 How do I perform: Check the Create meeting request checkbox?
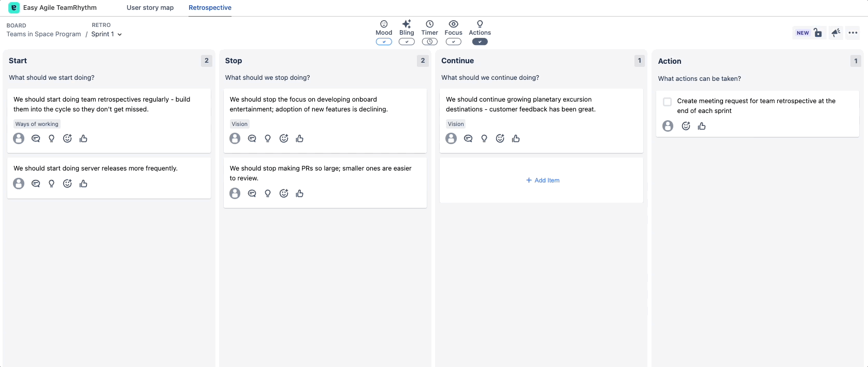(x=668, y=102)
